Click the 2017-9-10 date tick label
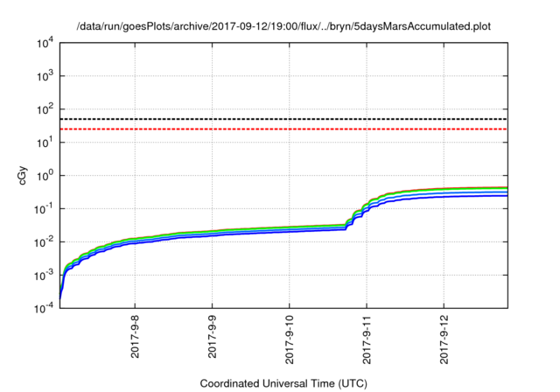Viewport: 560px width, 392px height. coord(290,339)
